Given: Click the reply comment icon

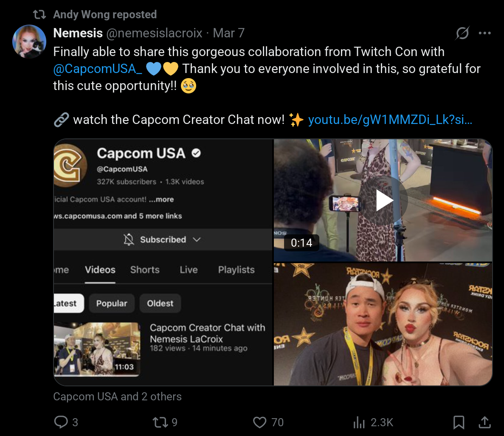Looking at the screenshot, I should (61, 422).
